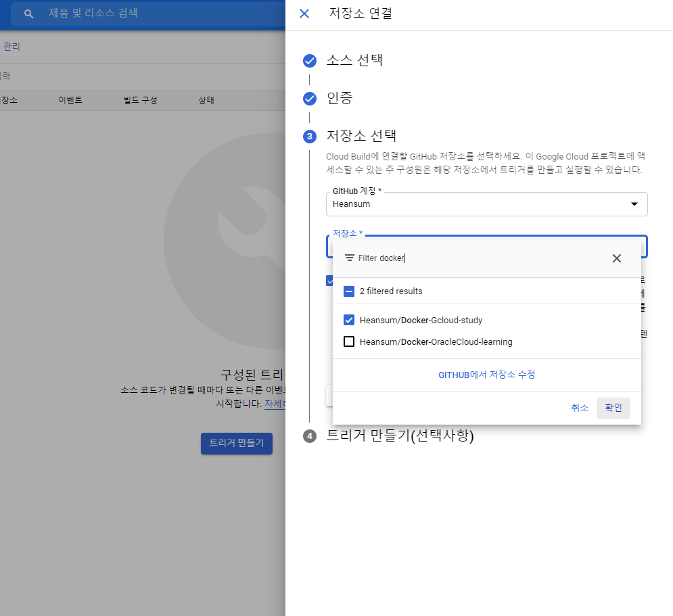Toggle the 2 filtered results select-all checkbox
Viewport: 673px width, 616px height.
click(349, 291)
